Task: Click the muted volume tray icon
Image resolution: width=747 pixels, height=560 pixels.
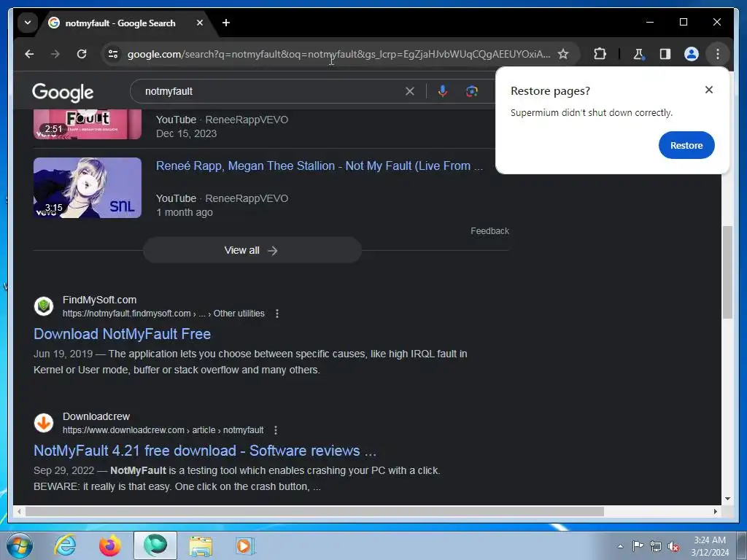Action: coord(673,546)
